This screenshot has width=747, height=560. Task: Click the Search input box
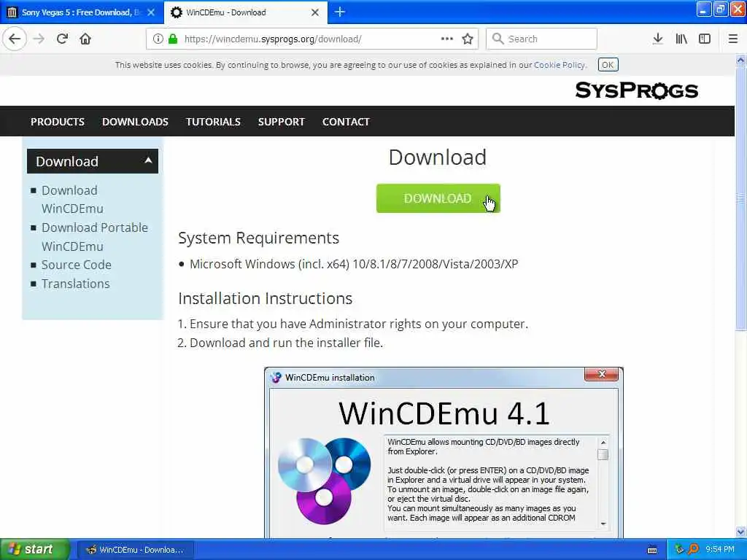coord(541,39)
